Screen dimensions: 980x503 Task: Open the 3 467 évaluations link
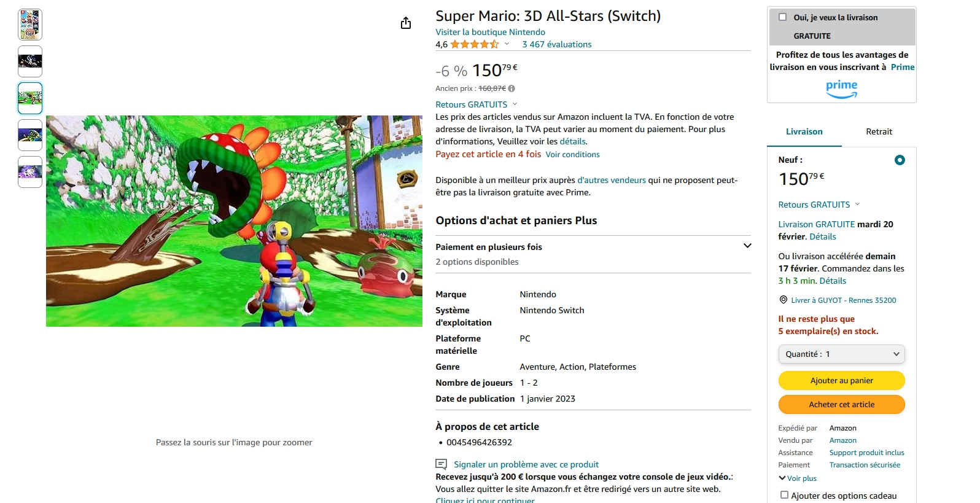pos(556,44)
